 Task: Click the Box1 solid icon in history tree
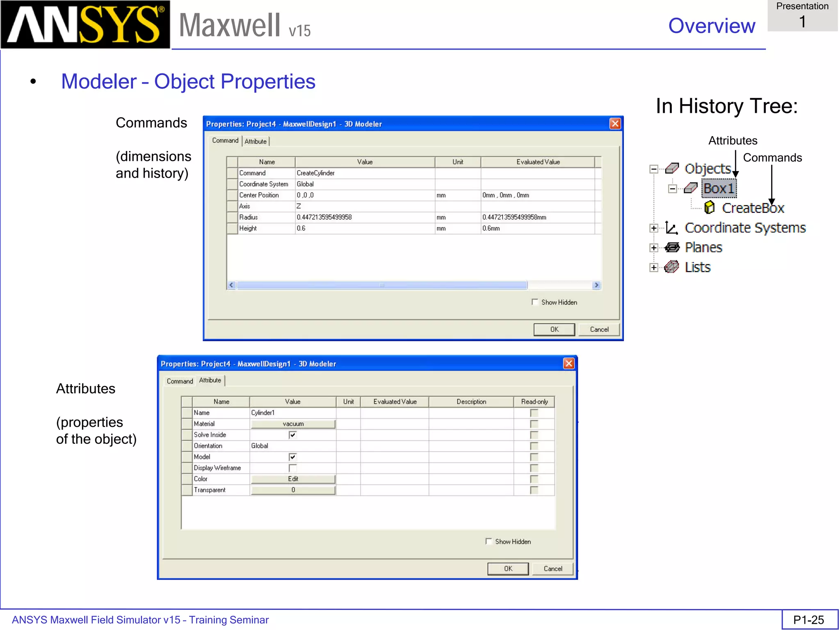click(691, 188)
